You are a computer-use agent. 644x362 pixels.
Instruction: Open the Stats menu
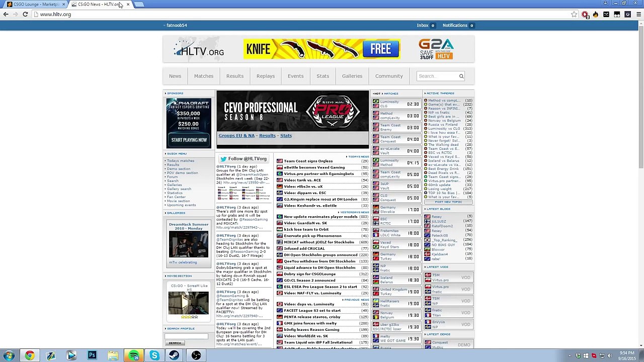[323, 76]
